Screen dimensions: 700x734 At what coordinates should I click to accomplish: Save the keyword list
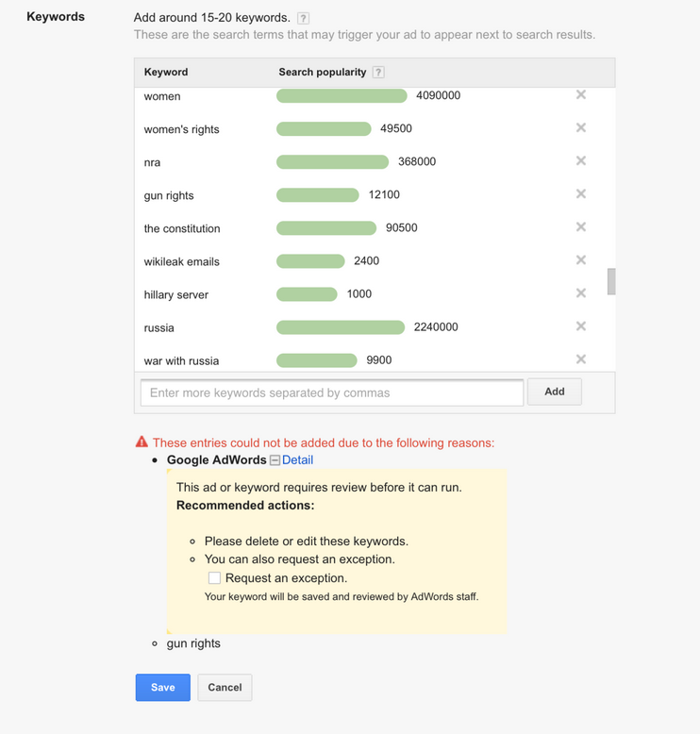pos(162,687)
